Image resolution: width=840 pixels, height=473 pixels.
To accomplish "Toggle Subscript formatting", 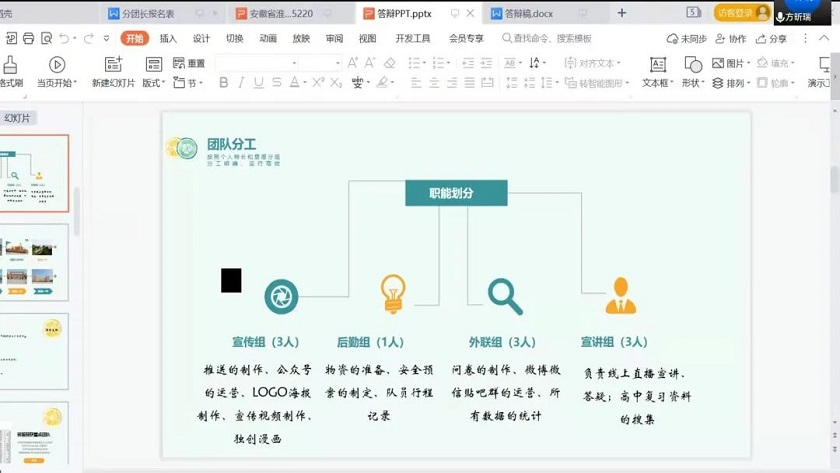I will point(336,82).
